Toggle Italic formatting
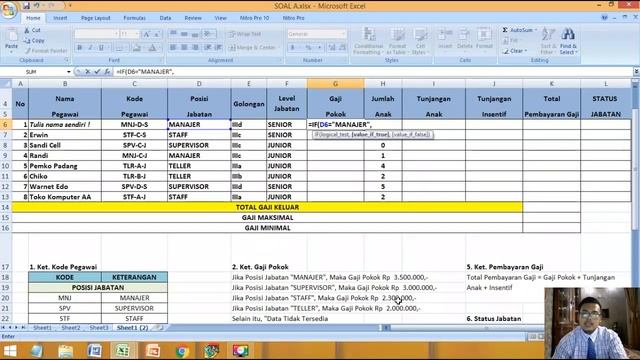 point(90,48)
